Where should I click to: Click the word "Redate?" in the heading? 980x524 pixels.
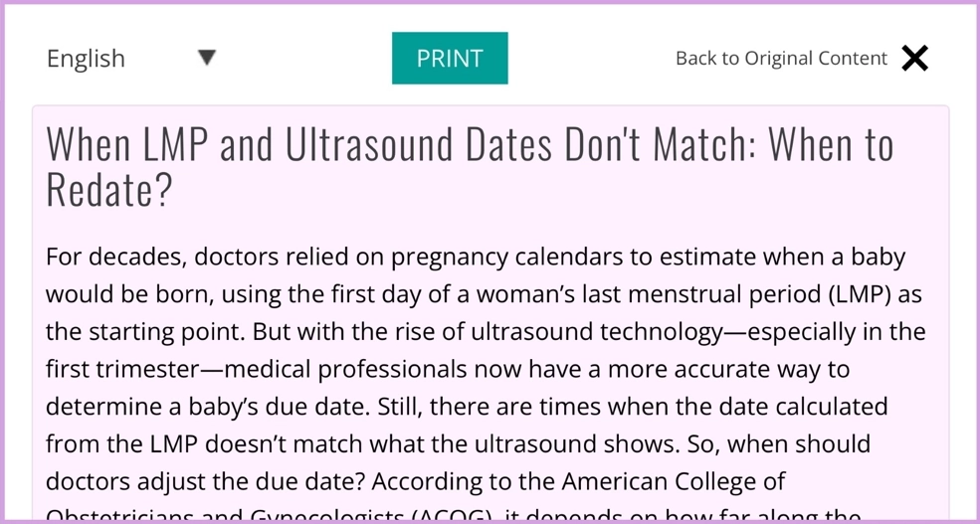pos(109,189)
